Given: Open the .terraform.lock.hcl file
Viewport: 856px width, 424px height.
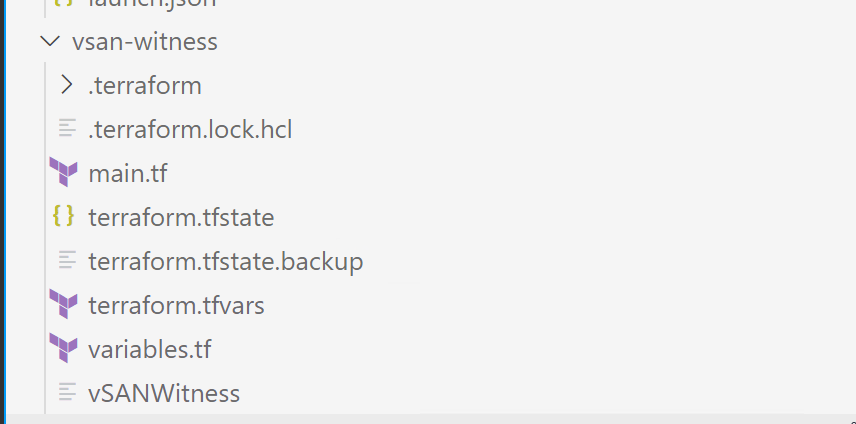Looking at the screenshot, I should click(190, 130).
